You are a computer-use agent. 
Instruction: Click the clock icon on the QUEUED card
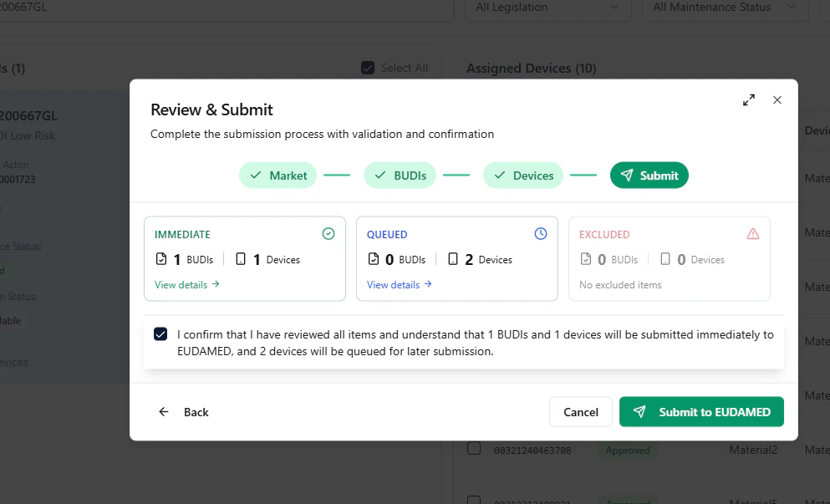coord(542,234)
